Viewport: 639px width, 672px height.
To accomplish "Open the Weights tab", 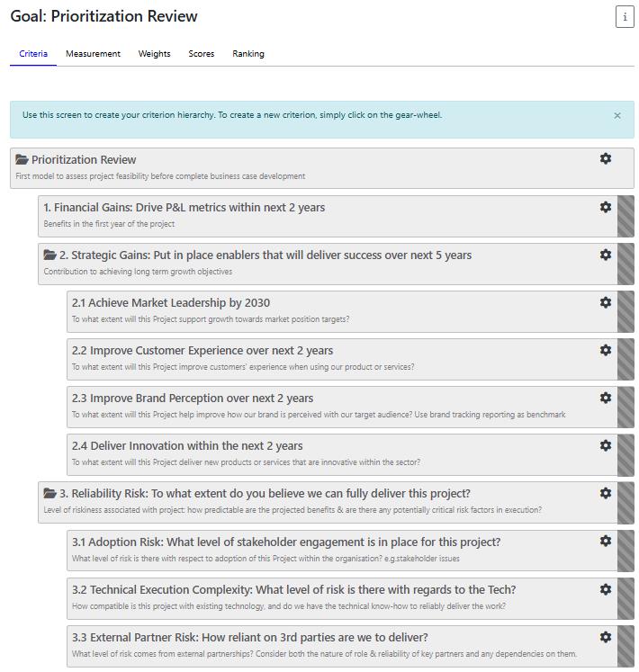I will pyautogui.click(x=155, y=54).
